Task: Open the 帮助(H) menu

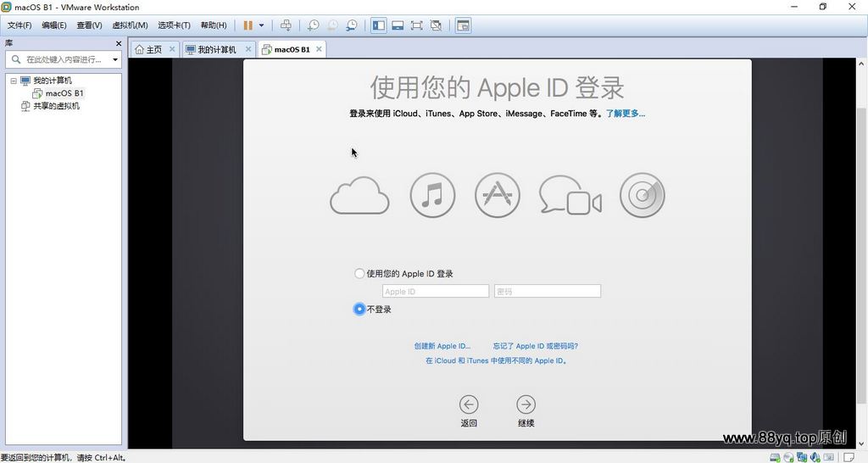Action: coord(213,25)
